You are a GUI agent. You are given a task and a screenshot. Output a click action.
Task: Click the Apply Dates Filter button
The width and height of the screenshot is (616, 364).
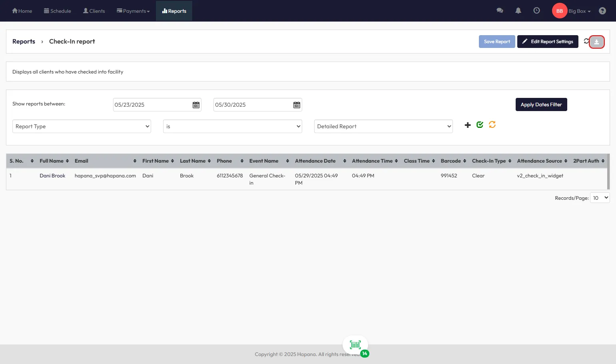(541, 105)
